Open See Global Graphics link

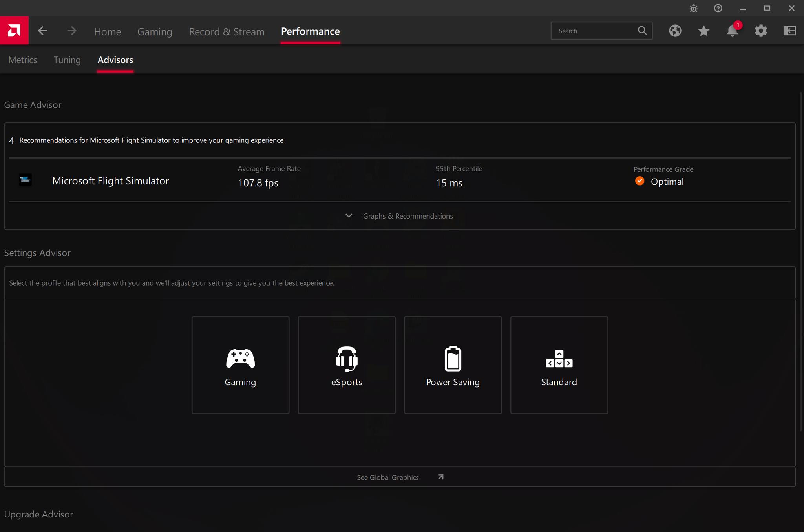pos(387,477)
